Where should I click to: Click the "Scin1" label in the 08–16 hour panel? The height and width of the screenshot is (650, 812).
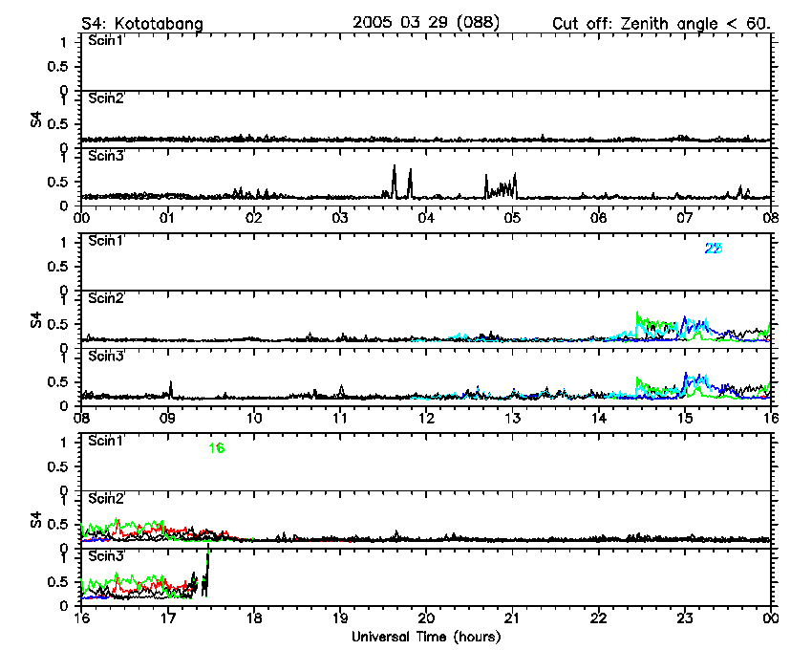click(106, 241)
